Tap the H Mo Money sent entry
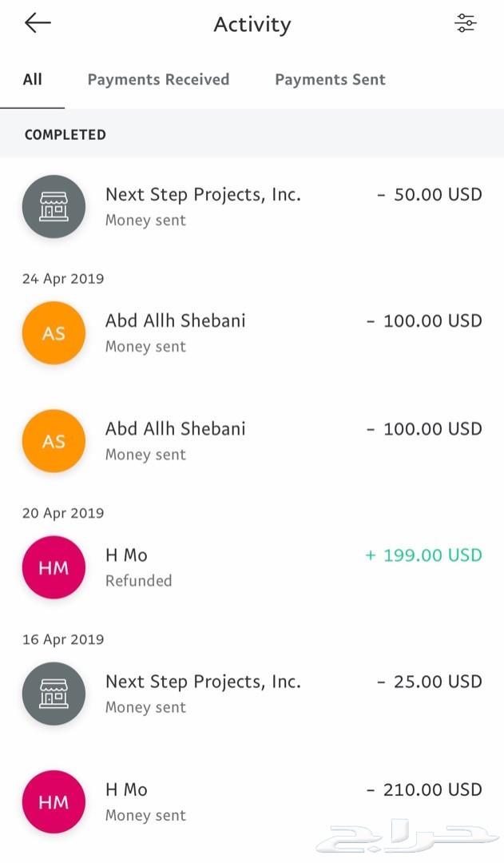This screenshot has height=863, width=504. point(252,802)
